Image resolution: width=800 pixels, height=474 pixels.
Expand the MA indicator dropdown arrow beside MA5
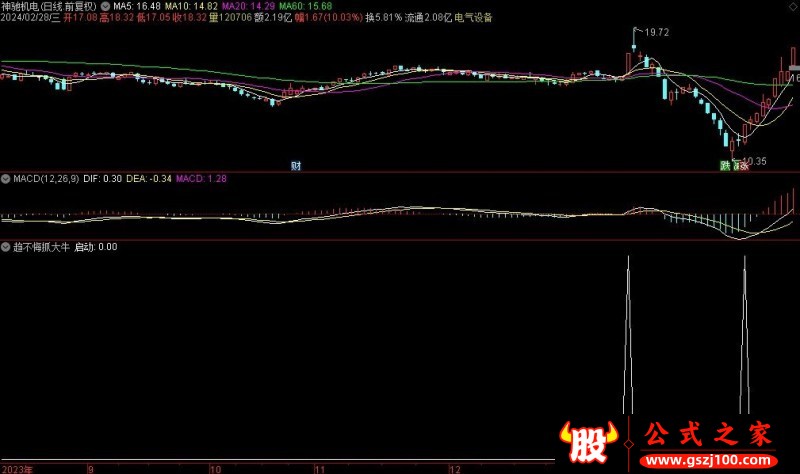pos(106,6)
